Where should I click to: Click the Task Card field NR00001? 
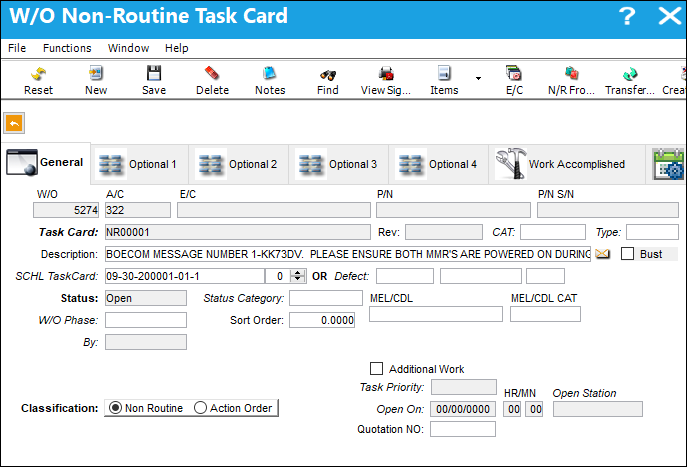tap(238, 232)
